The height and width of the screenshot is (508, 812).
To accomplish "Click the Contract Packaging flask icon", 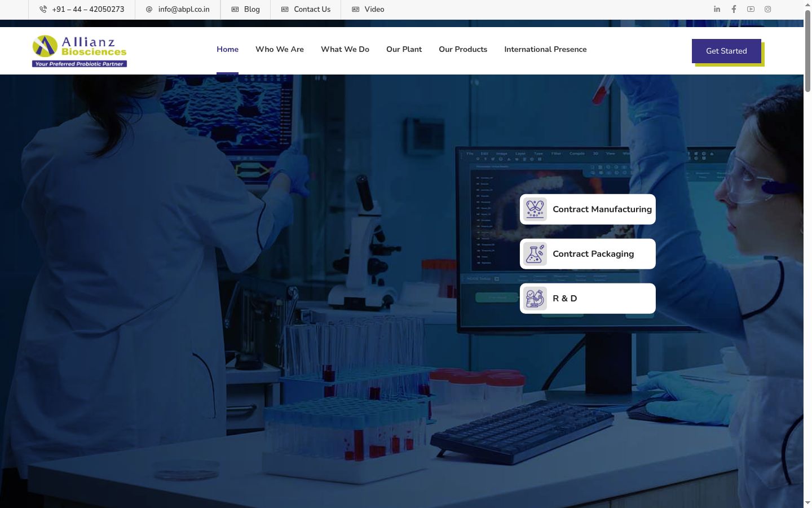I will [x=535, y=254].
